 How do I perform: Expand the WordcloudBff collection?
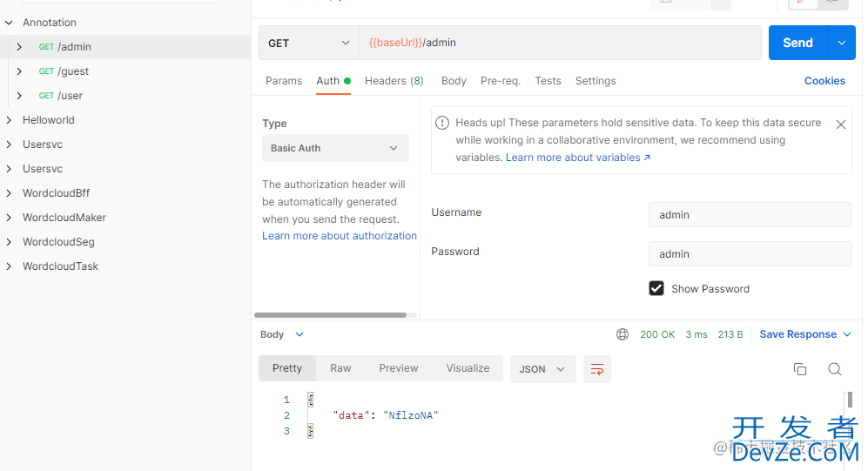point(9,193)
